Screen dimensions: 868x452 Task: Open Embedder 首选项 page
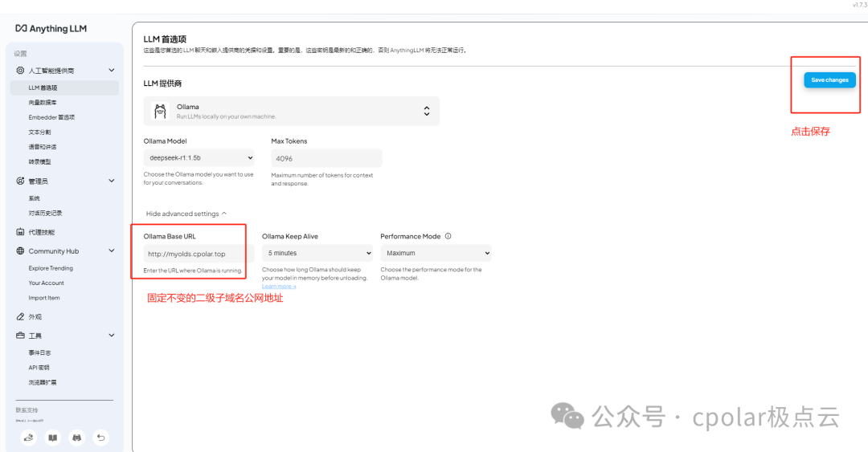pos(51,117)
